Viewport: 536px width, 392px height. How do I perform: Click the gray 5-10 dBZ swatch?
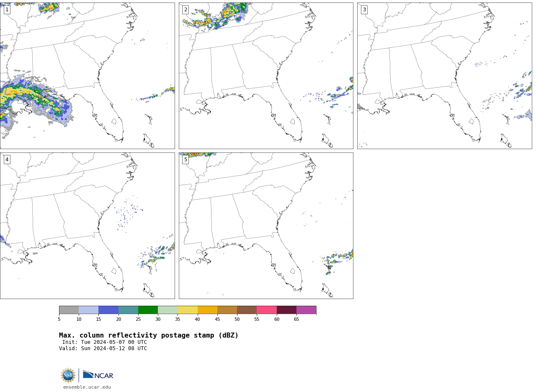point(69,310)
